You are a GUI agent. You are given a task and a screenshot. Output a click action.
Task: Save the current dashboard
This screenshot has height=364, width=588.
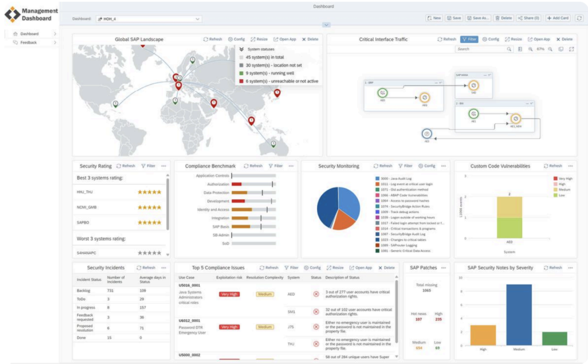click(454, 18)
